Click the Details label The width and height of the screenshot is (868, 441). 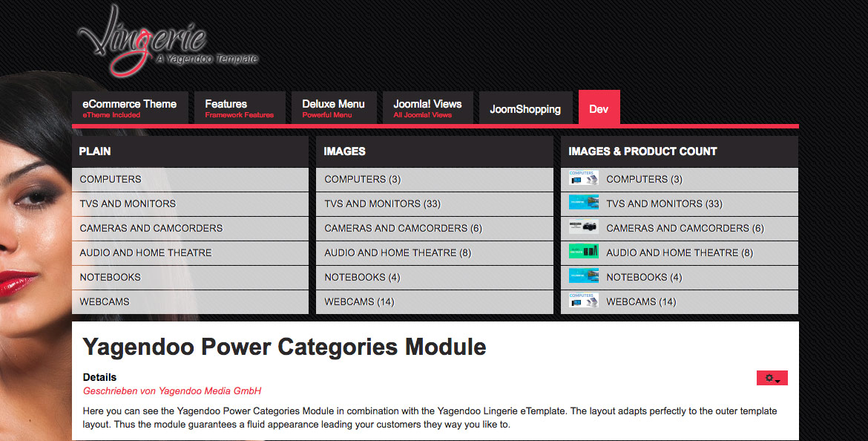99,377
